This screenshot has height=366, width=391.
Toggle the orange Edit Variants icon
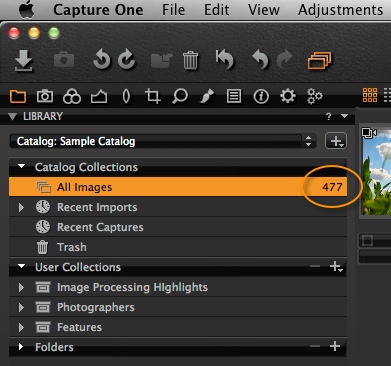319,61
